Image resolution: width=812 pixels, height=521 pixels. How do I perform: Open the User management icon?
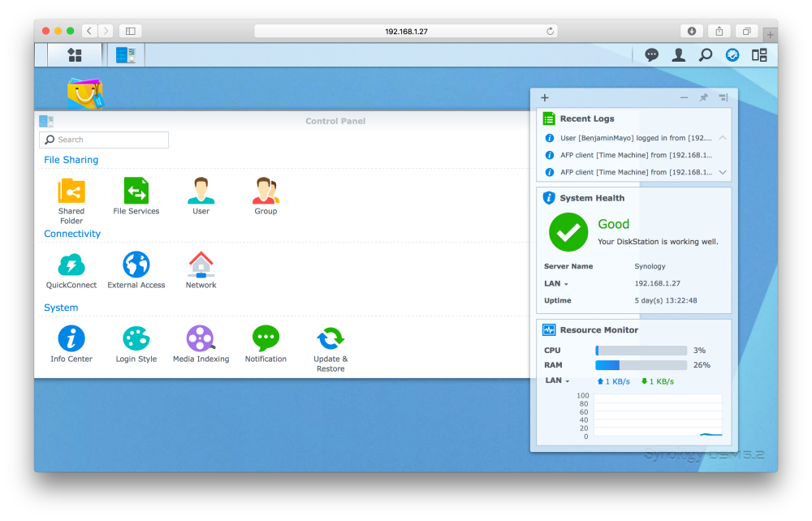pos(201,192)
